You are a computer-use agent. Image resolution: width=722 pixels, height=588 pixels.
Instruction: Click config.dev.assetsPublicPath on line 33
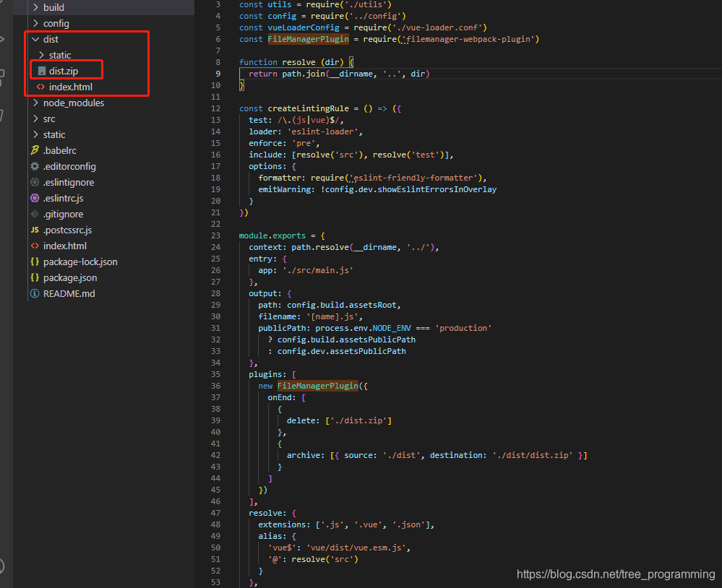341,351
